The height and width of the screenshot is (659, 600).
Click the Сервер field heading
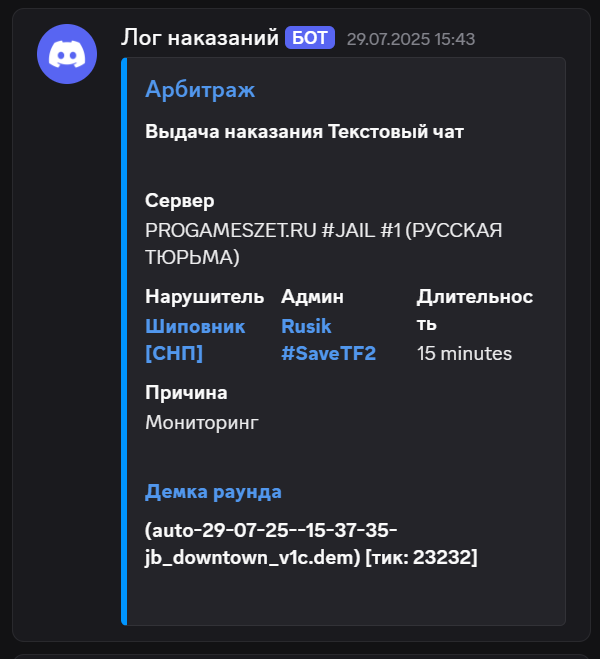click(x=179, y=201)
